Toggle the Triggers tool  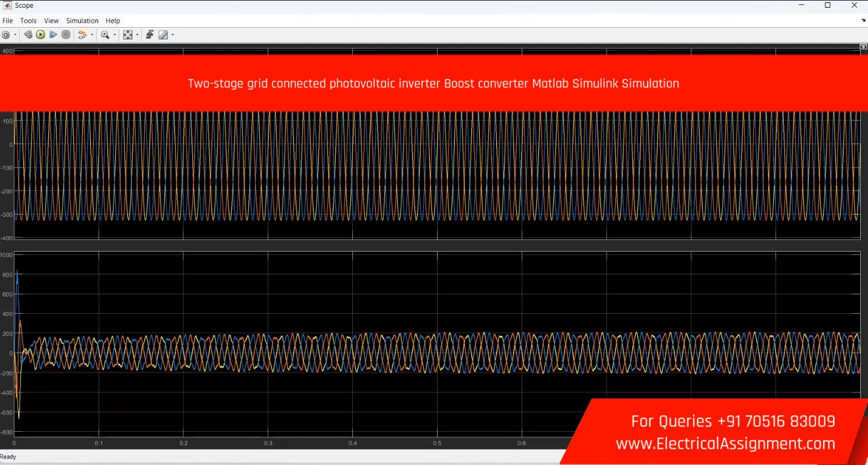[x=150, y=35]
